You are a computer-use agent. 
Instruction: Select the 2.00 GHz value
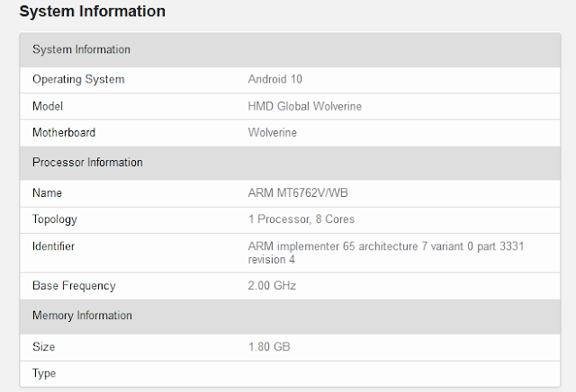pyautogui.click(x=272, y=286)
